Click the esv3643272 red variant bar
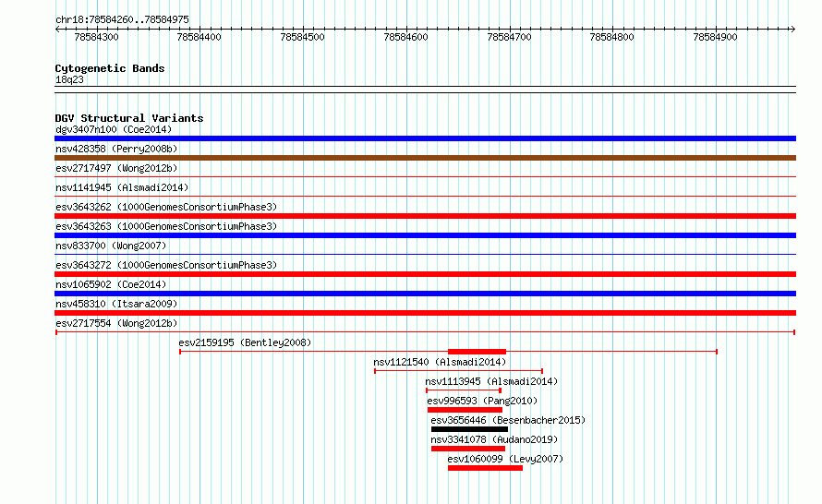The height and width of the screenshot is (504, 822). (425, 274)
